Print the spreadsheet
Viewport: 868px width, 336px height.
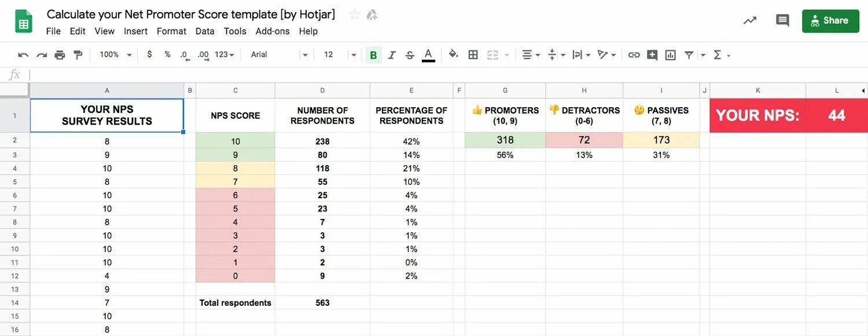[60, 55]
